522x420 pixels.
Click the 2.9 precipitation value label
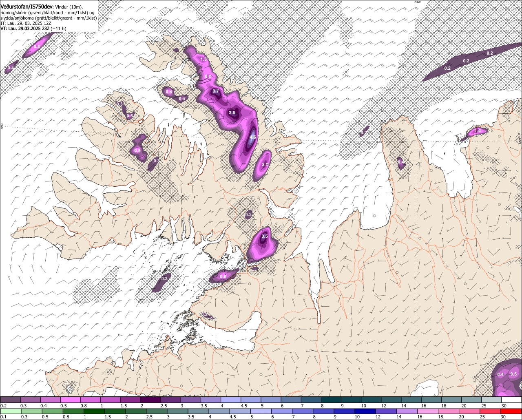tap(232, 113)
